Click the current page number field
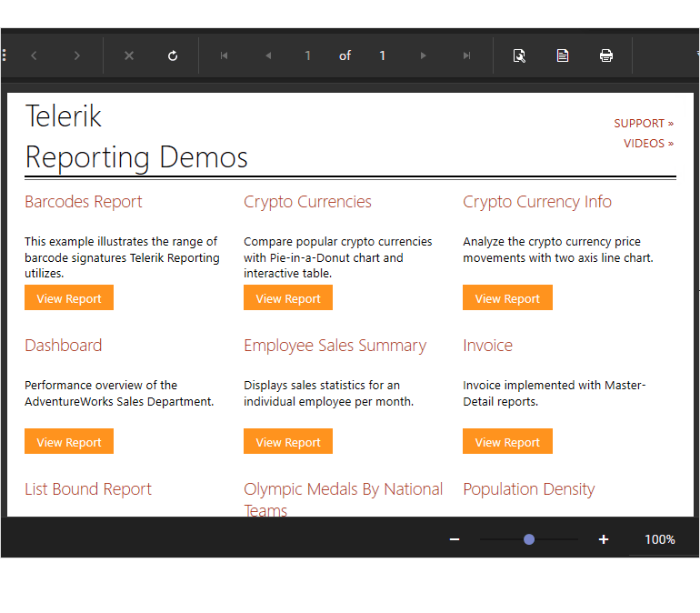The width and height of the screenshot is (700, 613). tap(307, 55)
